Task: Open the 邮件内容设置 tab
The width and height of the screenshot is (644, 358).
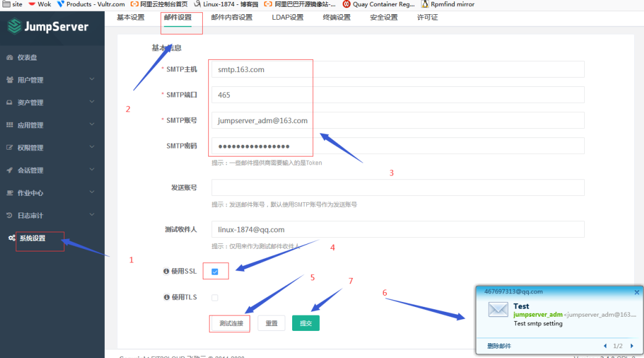Action: [232, 17]
